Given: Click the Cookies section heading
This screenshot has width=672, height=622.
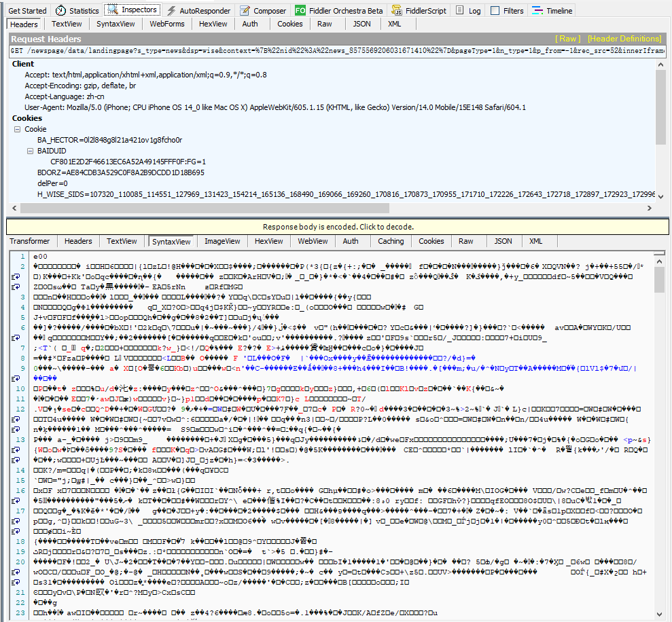Looking at the screenshot, I should (x=27, y=117).
